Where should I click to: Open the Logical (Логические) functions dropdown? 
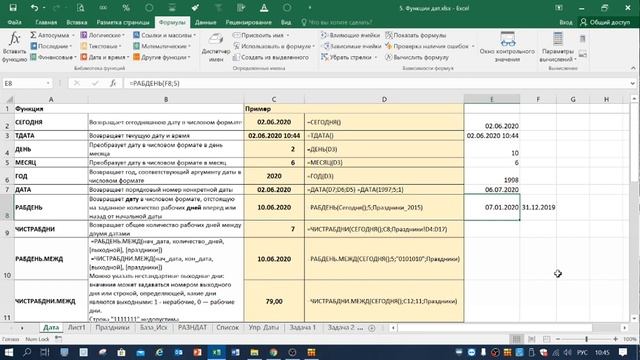(103, 36)
